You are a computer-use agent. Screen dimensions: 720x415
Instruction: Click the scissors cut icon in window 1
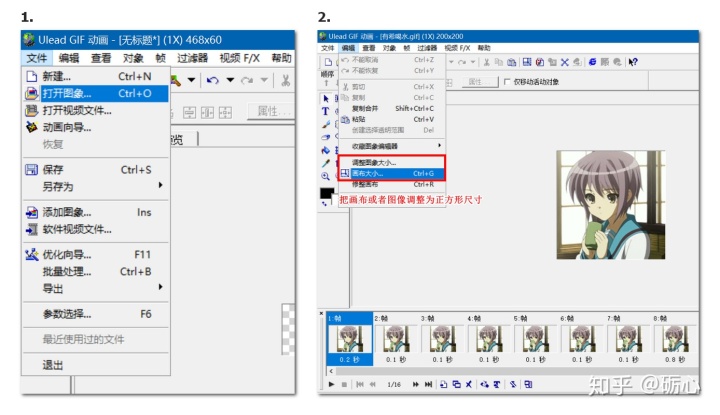[x=286, y=81]
